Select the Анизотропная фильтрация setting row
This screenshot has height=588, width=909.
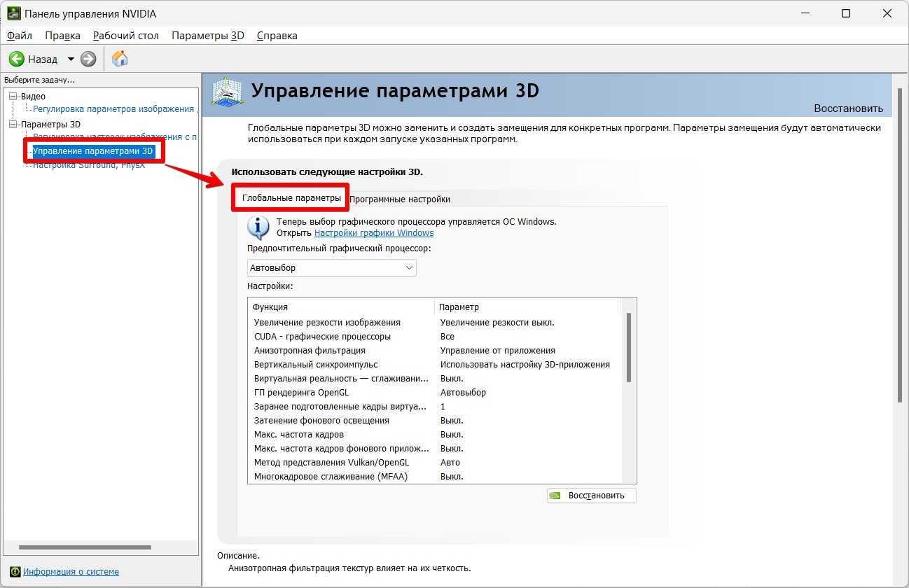(310, 351)
